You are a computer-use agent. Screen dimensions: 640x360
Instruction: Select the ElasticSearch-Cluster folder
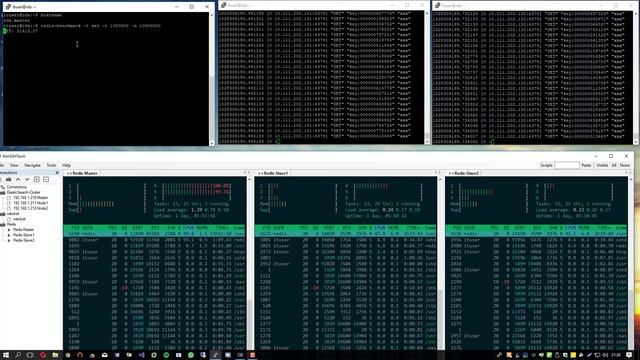tap(23, 192)
